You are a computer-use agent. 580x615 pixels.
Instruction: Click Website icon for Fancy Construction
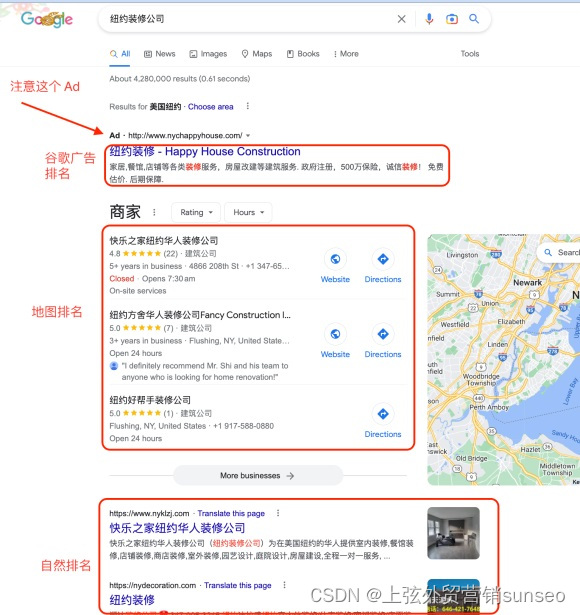click(x=335, y=334)
